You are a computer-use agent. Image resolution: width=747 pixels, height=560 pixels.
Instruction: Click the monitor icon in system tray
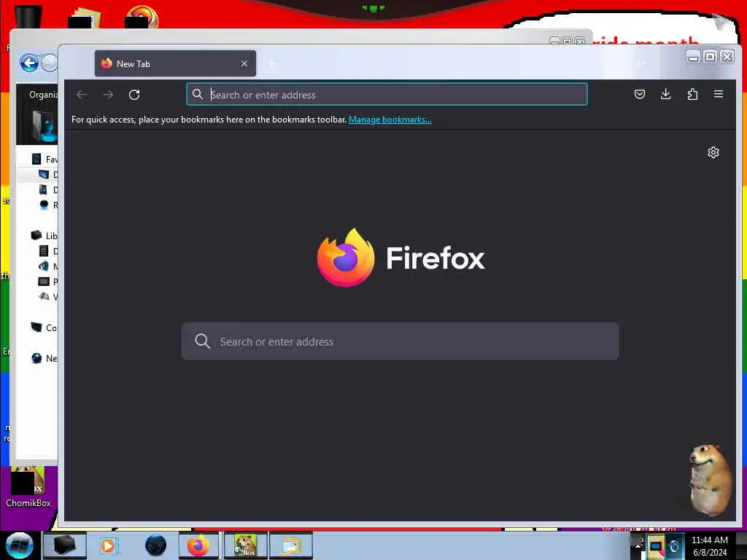(x=657, y=547)
